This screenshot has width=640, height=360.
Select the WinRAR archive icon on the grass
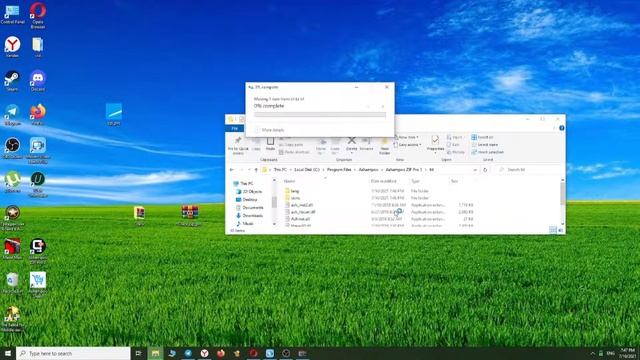coord(189,216)
